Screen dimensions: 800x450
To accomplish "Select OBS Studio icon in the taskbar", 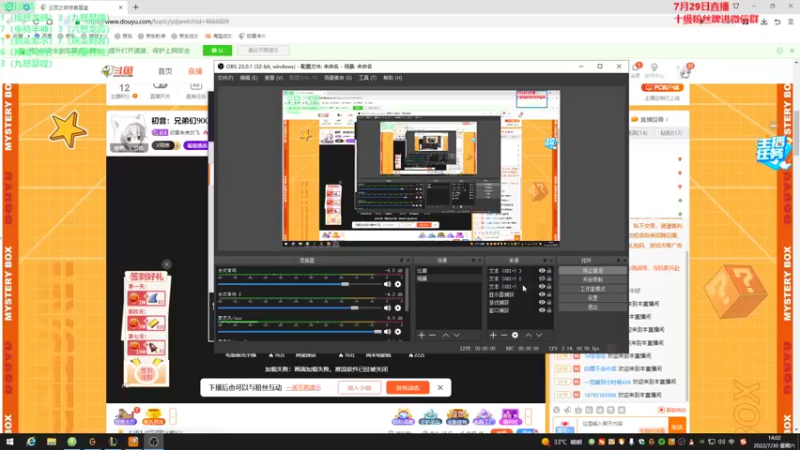I will [x=154, y=442].
